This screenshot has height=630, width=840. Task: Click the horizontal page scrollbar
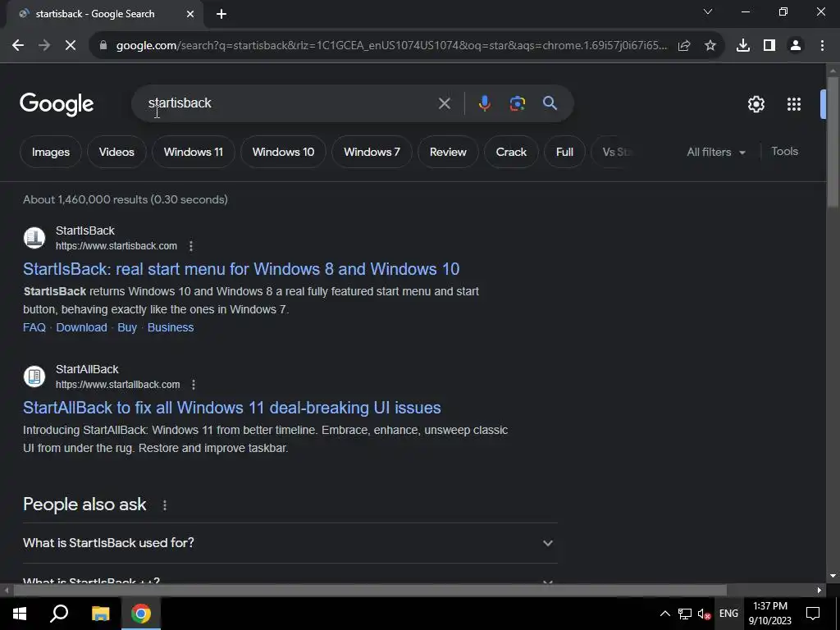370,590
